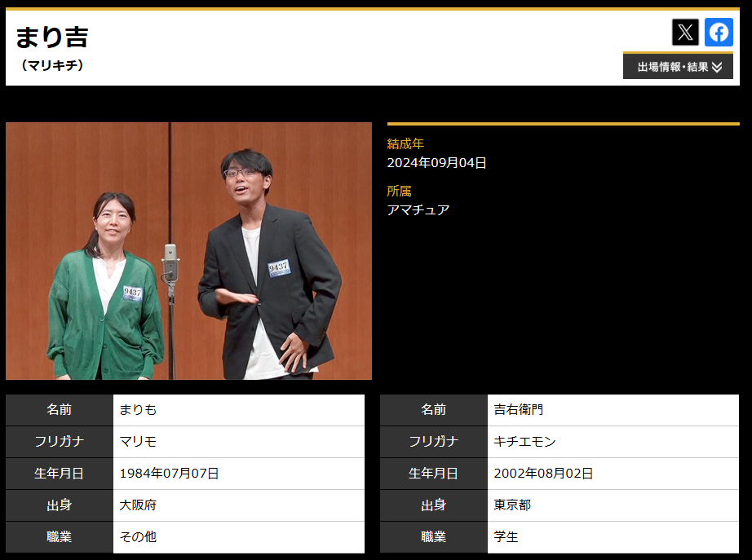
Task: Click birthplace 東京都
Action: pos(512,505)
